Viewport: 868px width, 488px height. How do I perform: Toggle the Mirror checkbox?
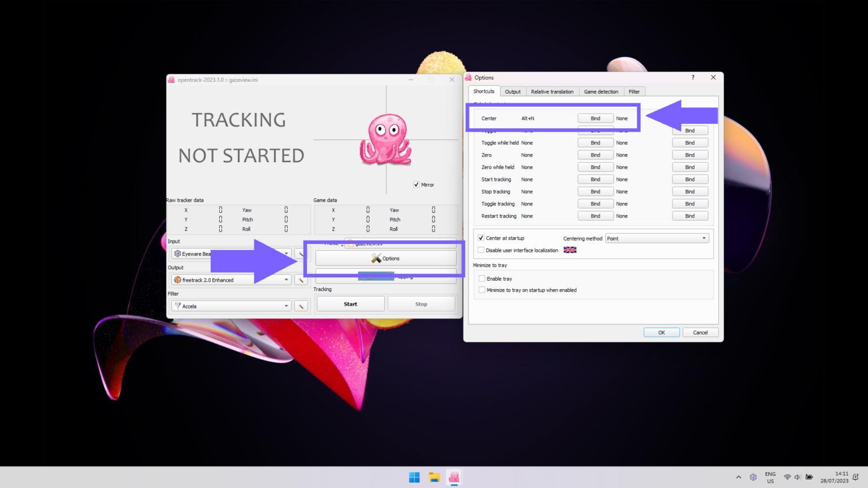(x=417, y=184)
